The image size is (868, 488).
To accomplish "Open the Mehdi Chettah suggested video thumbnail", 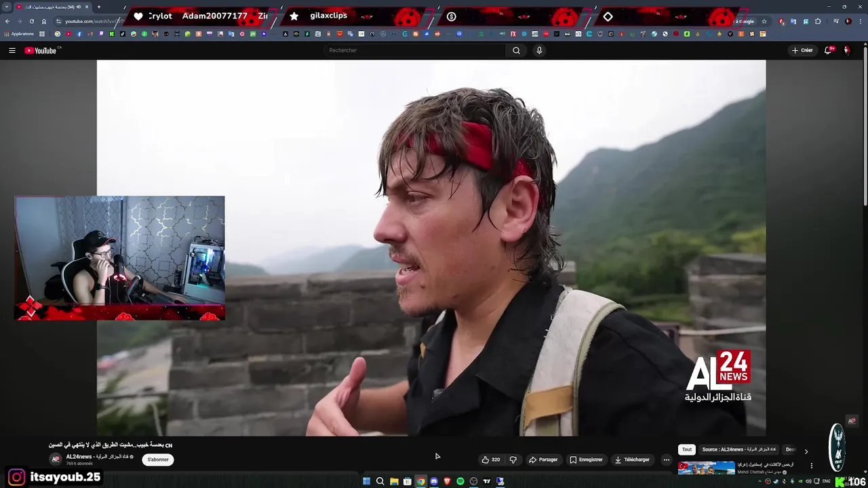I will coord(706,468).
